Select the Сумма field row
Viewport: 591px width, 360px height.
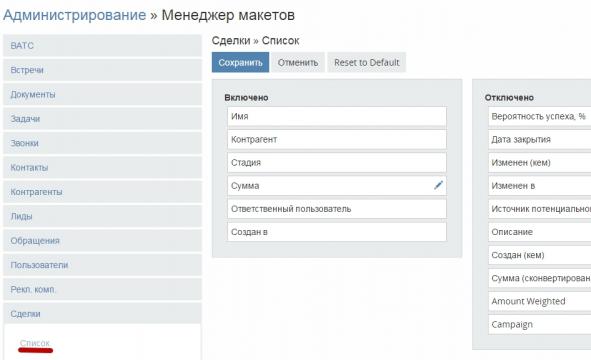point(337,186)
